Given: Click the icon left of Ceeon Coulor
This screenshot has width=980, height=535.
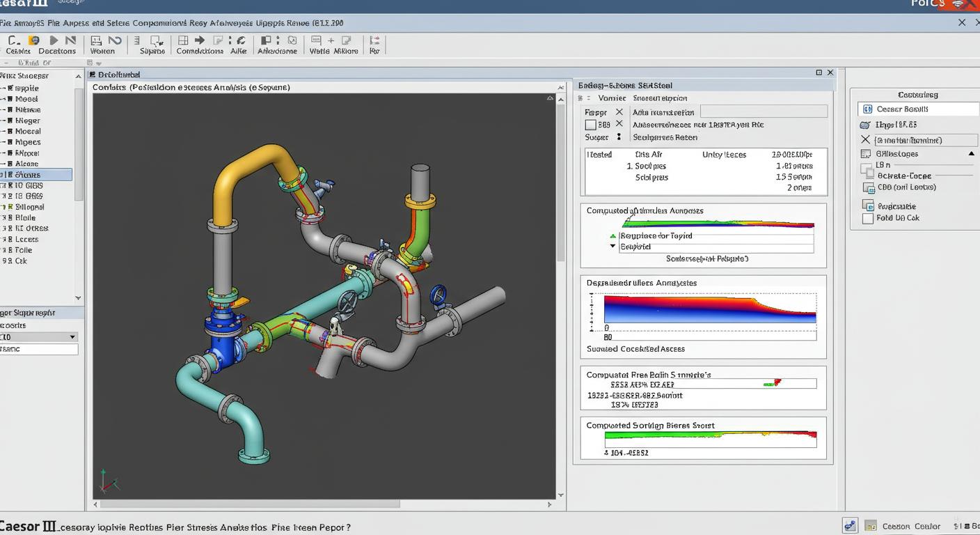Looking at the screenshot, I should point(870,526).
